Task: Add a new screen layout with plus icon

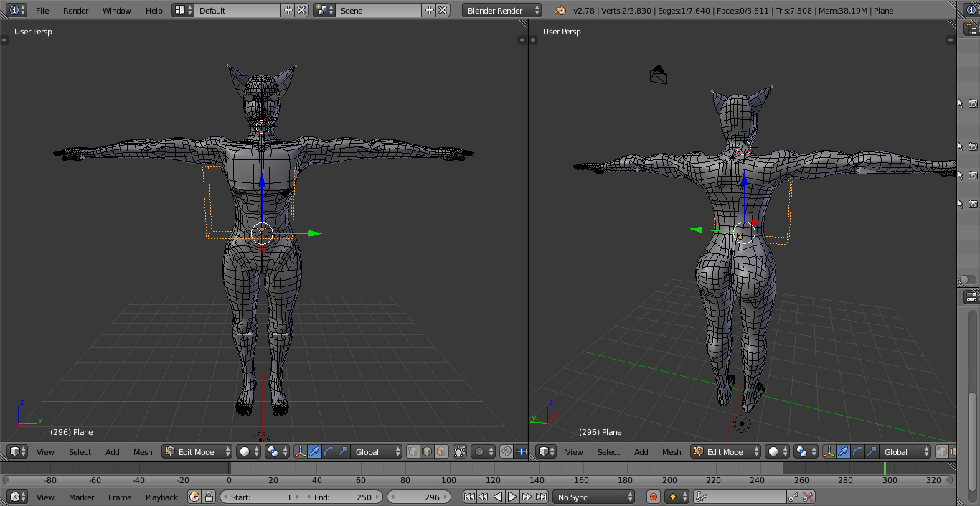Action: (x=288, y=10)
